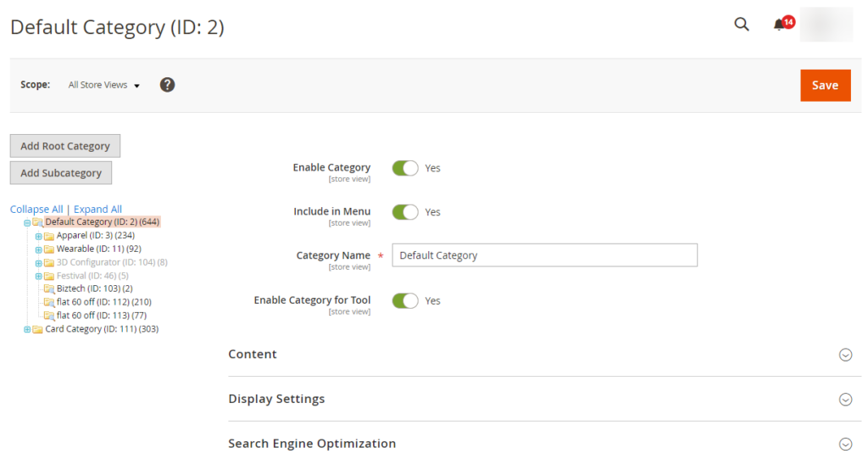
Task: Expand the Display Settings section
Action: (545, 399)
